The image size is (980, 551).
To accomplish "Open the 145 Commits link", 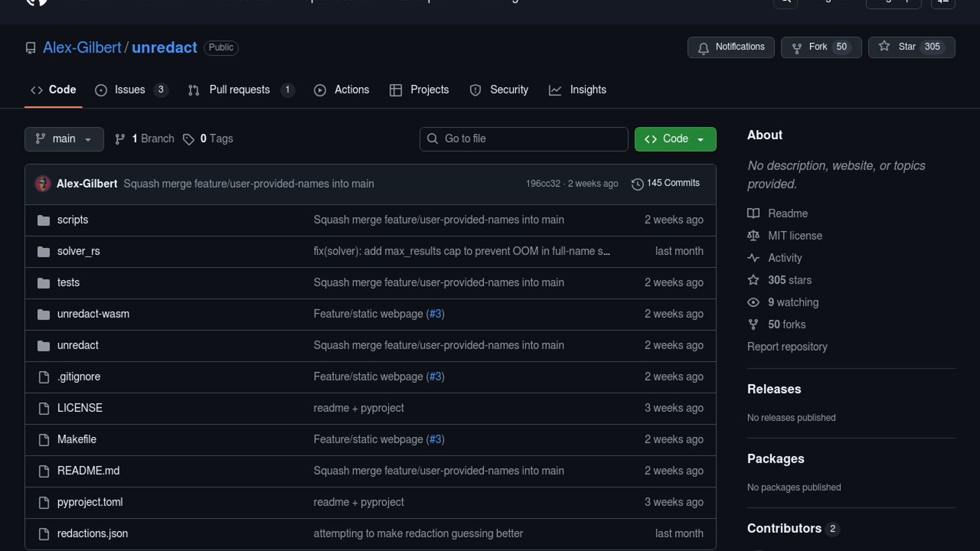I will (673, 183).
